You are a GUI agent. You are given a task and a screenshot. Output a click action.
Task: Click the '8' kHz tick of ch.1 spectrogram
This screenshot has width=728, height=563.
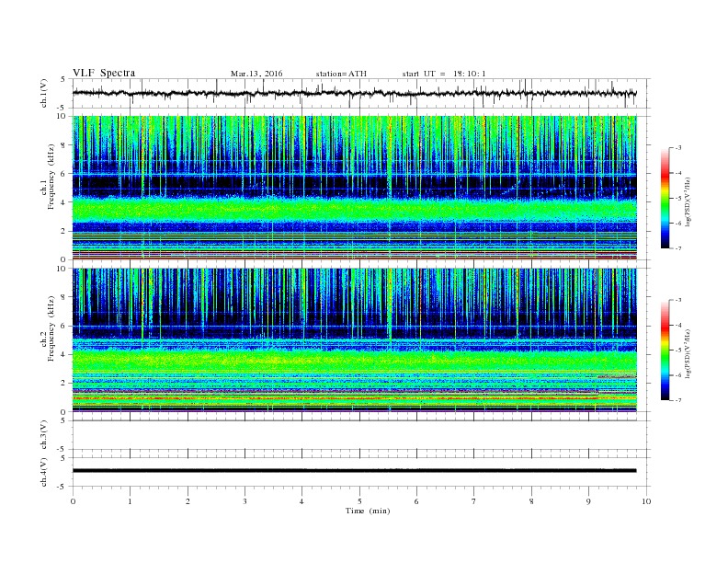pos(63,145)
